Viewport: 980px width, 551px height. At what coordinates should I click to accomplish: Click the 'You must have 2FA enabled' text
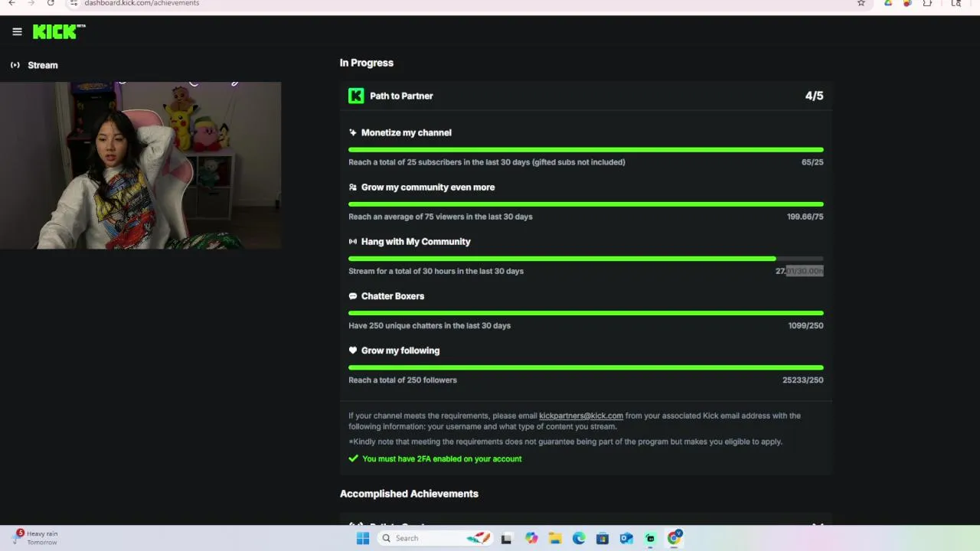442,458
